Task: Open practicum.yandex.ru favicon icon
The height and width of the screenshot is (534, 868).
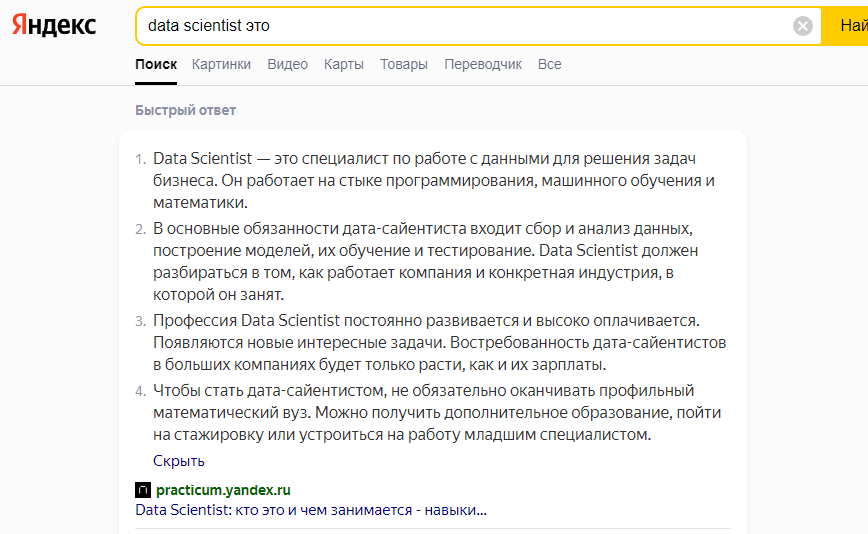Action: point(143,490)
